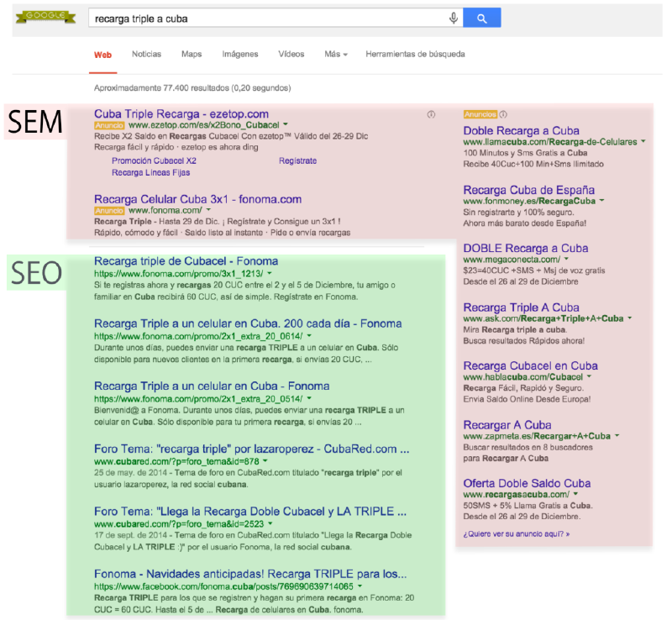This screenshot has width=672, height=620.
Task: Expand arrow next to fonmoney.es URL
Action: tap(601, 200)
